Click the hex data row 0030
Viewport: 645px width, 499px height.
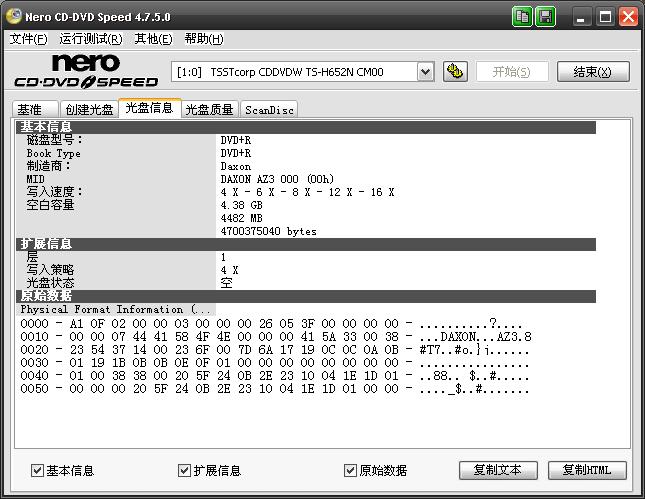click(x=274, y=363)
